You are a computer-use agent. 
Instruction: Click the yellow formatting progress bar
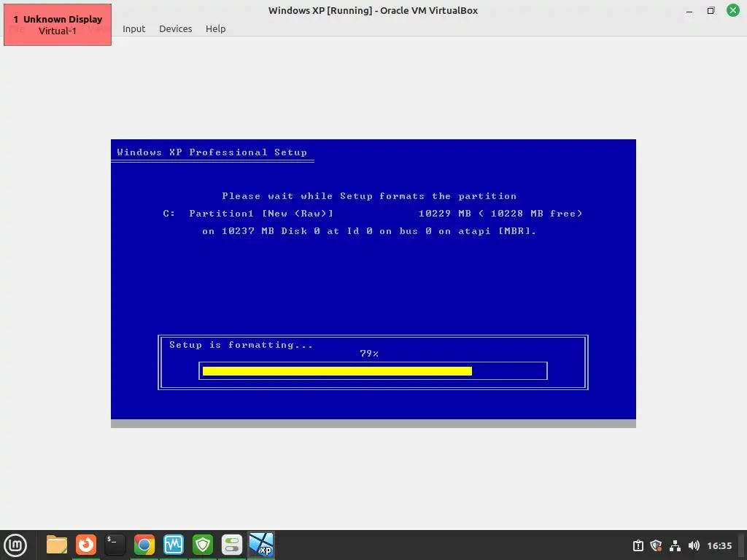(x=337, y=371)
